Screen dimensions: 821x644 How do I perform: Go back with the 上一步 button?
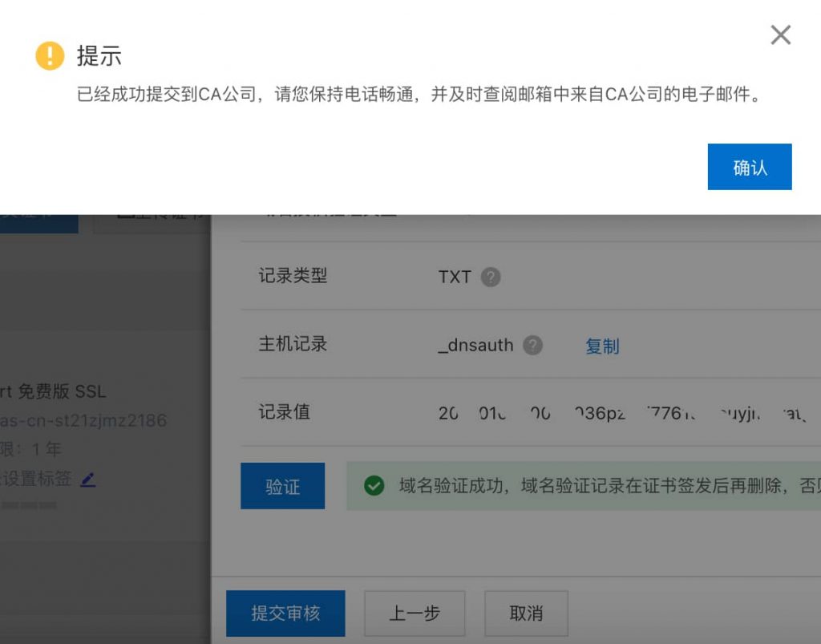[415, 613]
